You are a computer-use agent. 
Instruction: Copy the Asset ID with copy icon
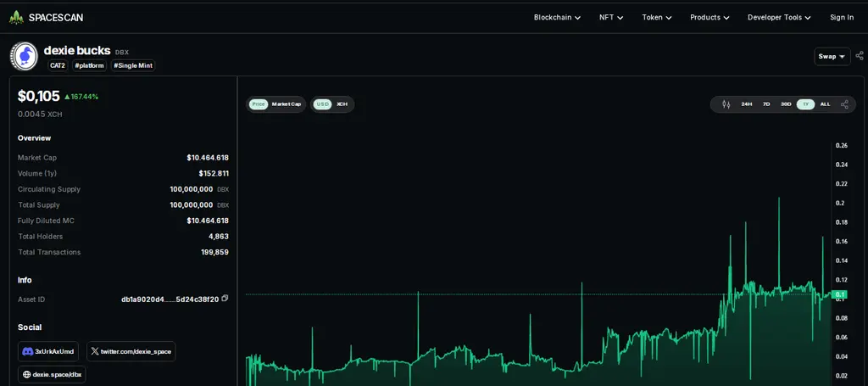click(224, 299)
